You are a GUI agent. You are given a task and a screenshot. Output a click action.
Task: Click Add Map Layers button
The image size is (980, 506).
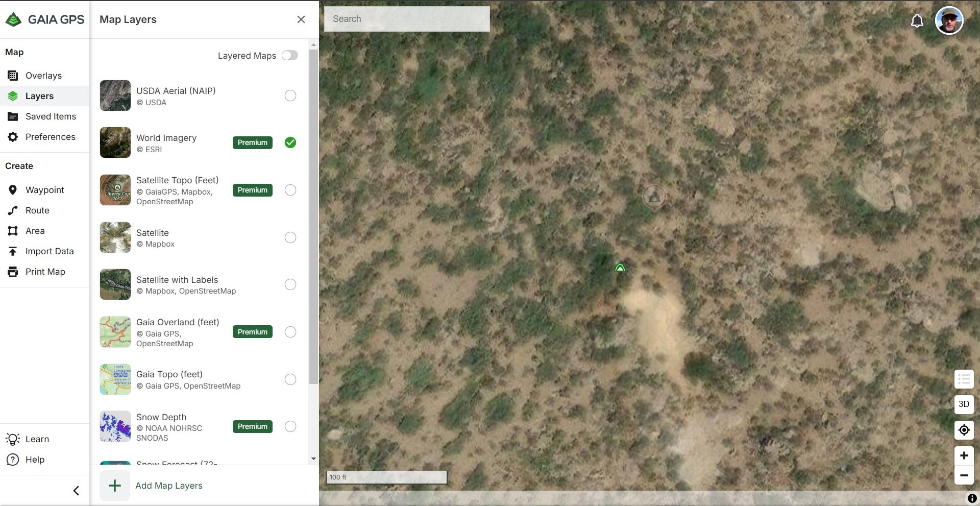pos(168,486)
